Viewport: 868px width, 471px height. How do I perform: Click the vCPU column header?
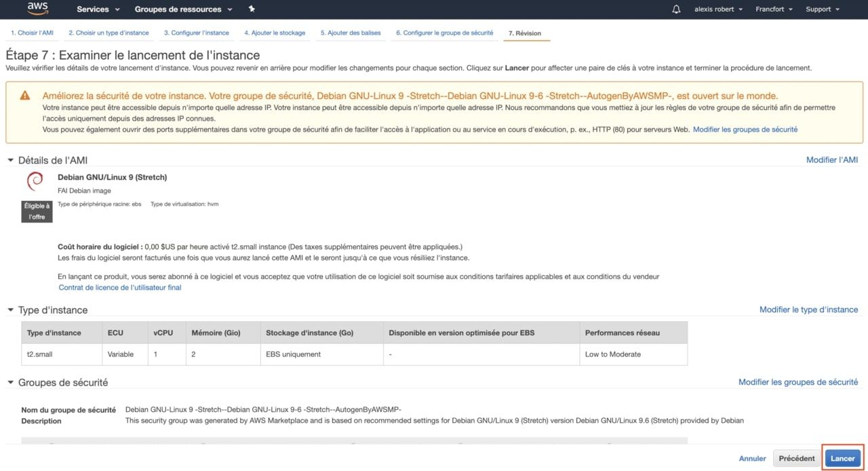(x=167, y=333)
